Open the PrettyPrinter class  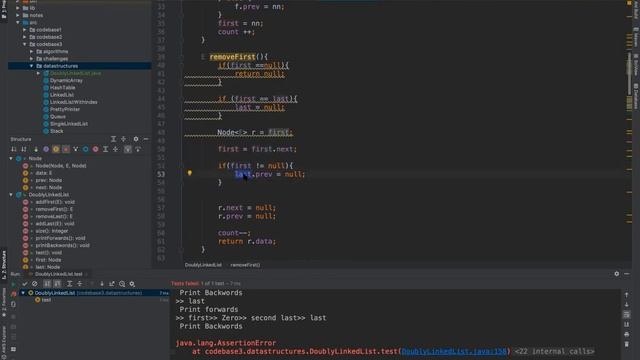point(64,109)
